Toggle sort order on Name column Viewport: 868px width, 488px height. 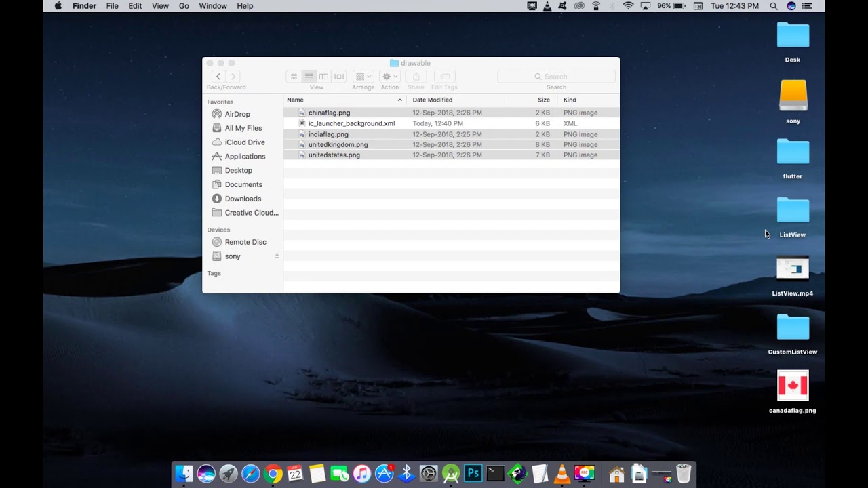pos(344,100)
